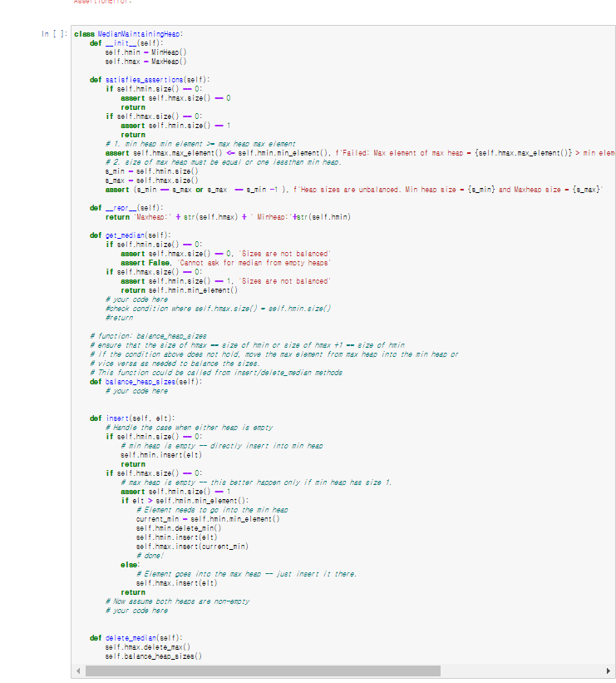Click 'def satisfies_assertions(self):' line
The height and width of the screenshot is (683, 616).
(150, 80)
